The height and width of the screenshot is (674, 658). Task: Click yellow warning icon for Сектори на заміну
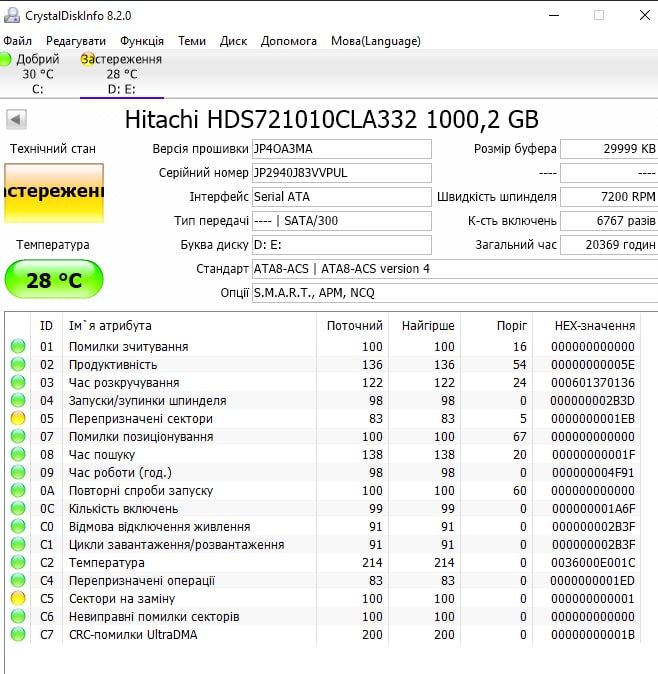pos(18,599)
